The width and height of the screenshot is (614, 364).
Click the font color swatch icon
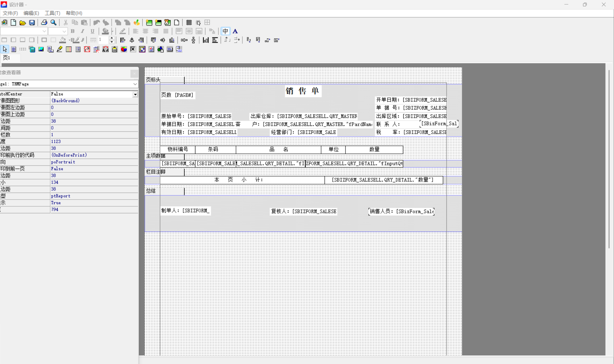105,31
